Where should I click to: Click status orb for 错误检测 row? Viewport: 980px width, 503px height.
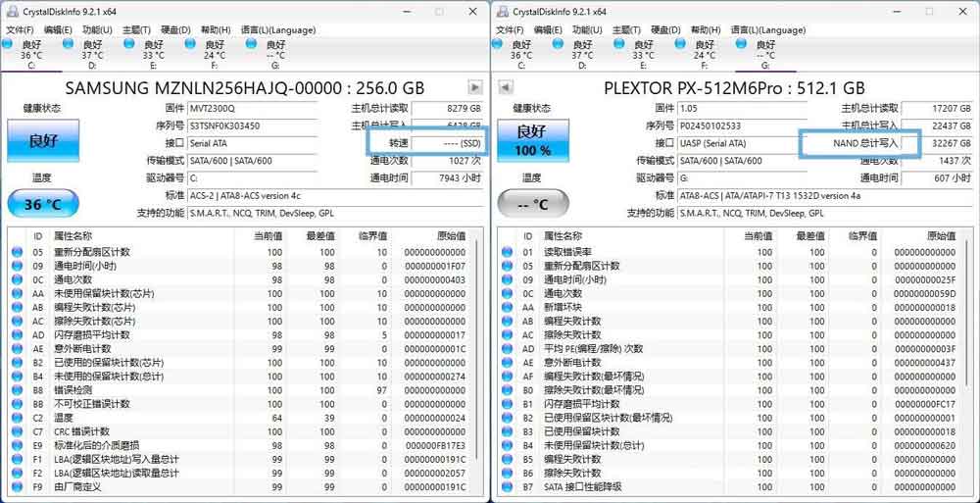click(18, 390)
